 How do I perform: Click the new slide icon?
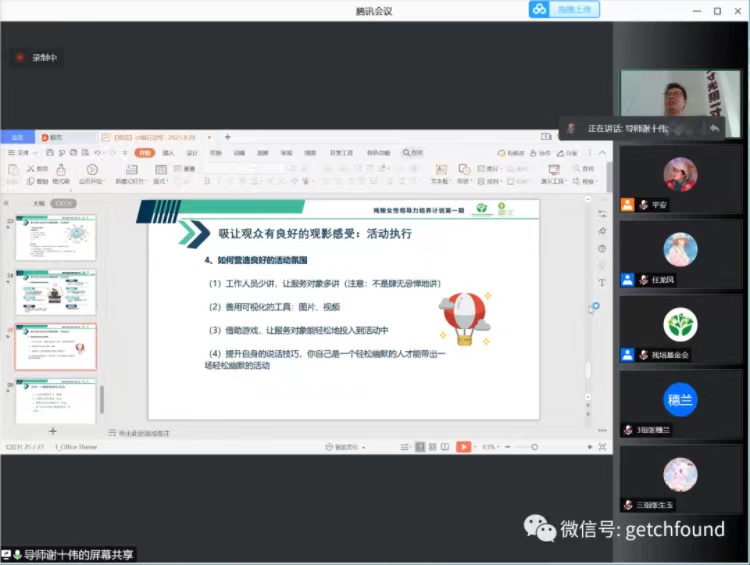tap(130, 171)
